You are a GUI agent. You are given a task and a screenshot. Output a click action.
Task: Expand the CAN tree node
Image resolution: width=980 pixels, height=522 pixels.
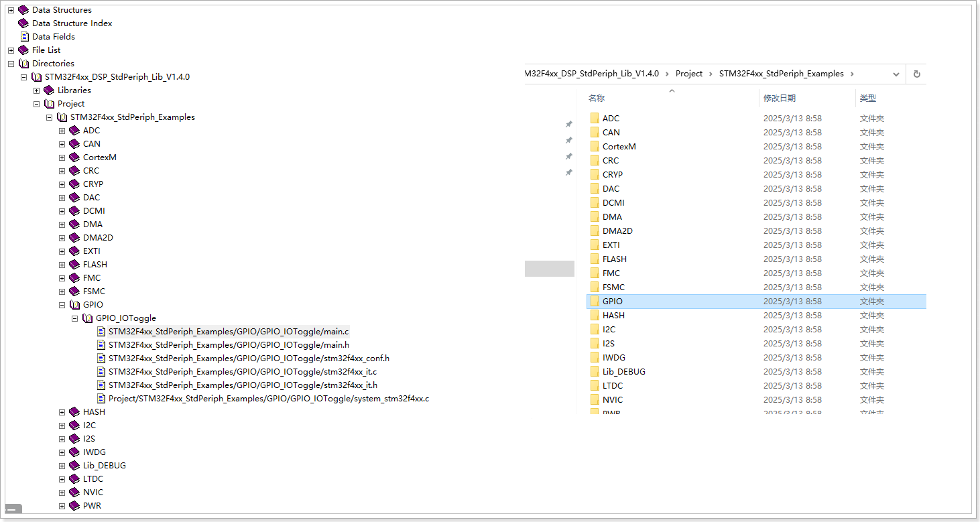point(62,144)
